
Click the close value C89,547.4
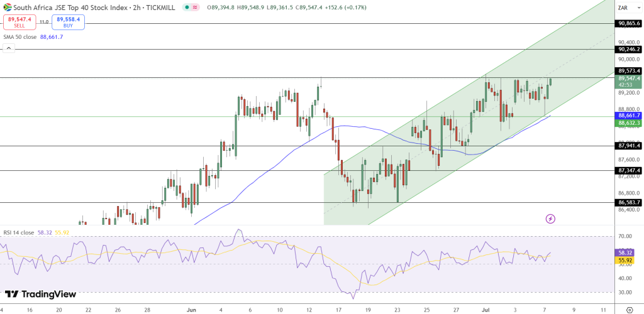pyautogui.click(x=309, y=8)
